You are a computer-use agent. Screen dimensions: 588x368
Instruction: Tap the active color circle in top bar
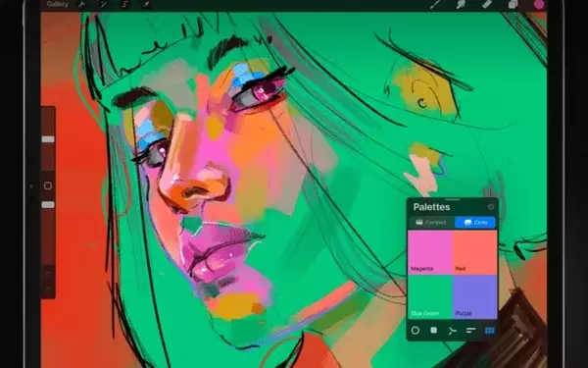click(539, 4)
